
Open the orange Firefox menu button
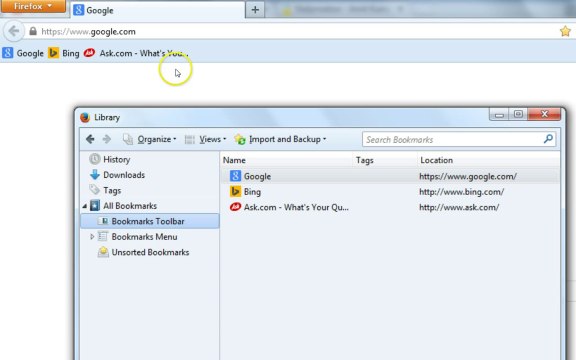[33, 6]
